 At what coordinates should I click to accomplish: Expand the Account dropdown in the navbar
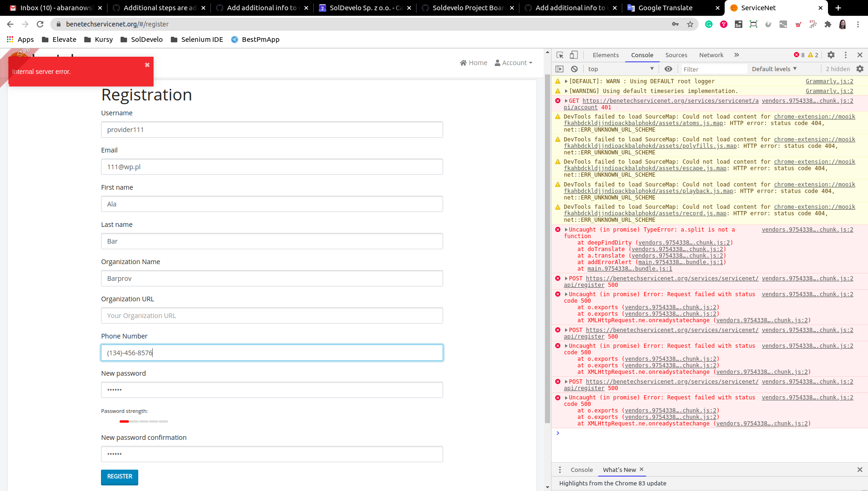tap(513, 62)
